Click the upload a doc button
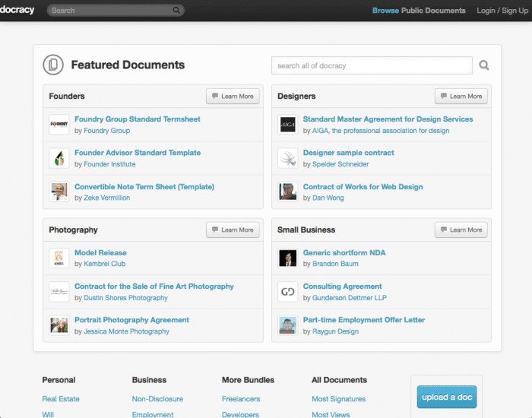Image resolution: width=532 pixels, height=418 pixels. point(447,397)
